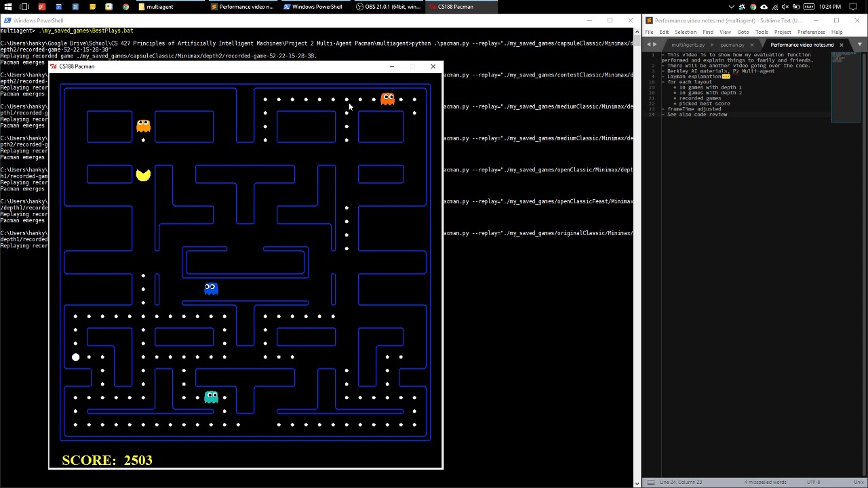
Task: Click the CS188 Pacman window title icon
Action: [54, 66]
